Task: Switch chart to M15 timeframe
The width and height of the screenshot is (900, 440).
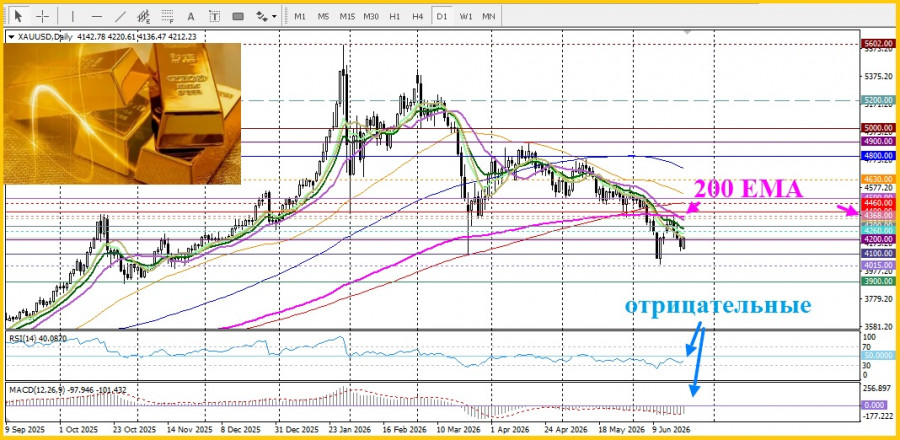Action: click(347, 16)
